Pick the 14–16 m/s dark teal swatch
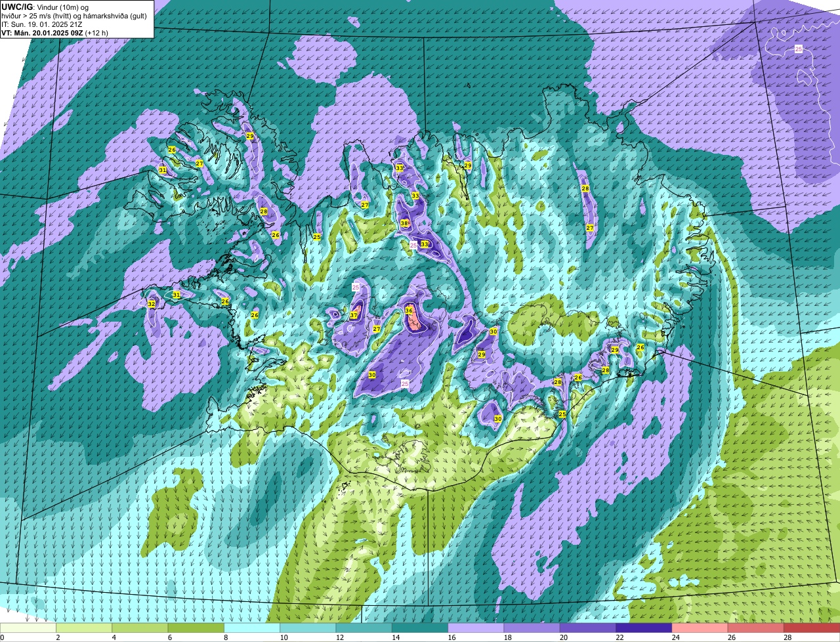The height and width of the screenshot is (642, 840). click(421, 628)
